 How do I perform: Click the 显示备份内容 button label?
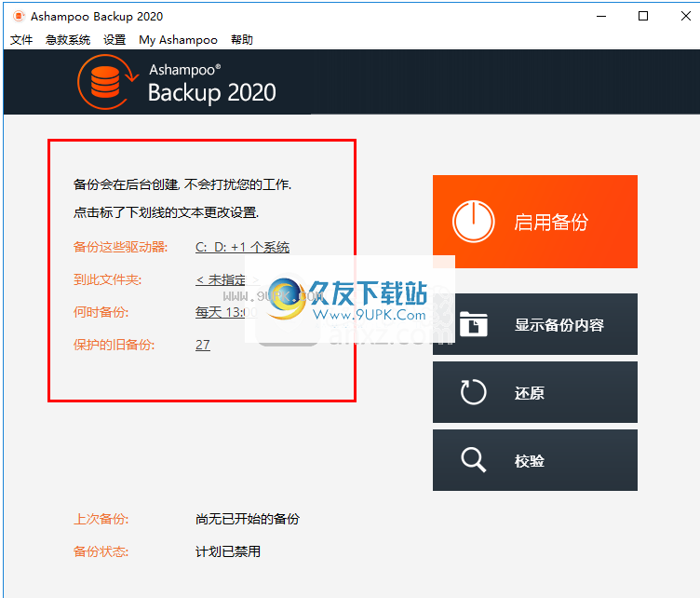pos(559,325)
